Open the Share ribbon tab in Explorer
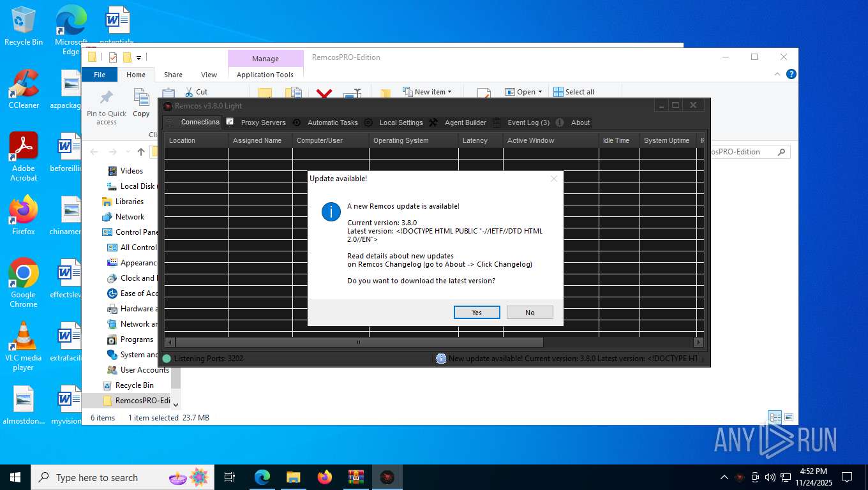The height and width of the screenshot is (490, 868). (173, 75)
